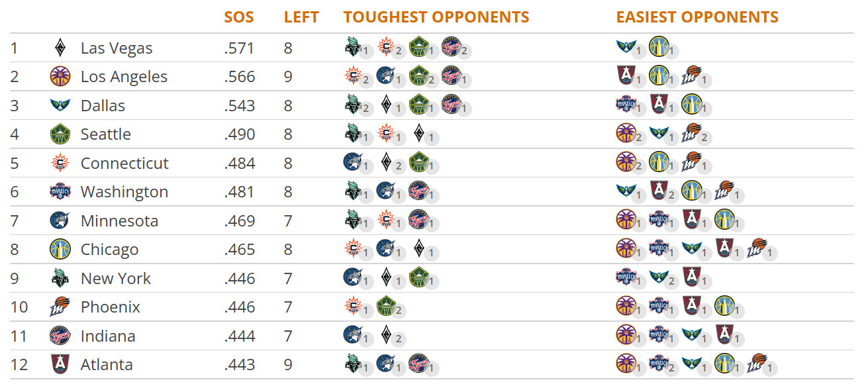Image resolution: width=868 pixels, height=390 pixels.
Task: Click the EASIEST OPPONENTS column header
Action: point(697,17)
